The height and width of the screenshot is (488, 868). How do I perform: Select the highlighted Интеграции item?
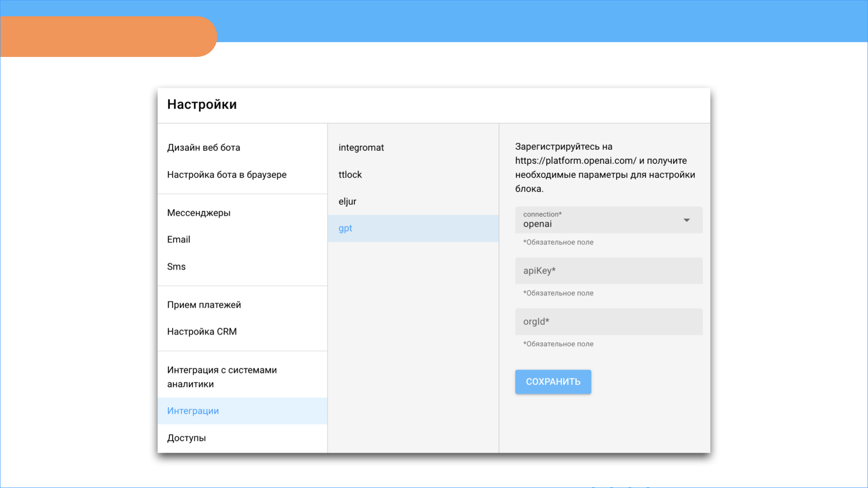pos(242,411)
